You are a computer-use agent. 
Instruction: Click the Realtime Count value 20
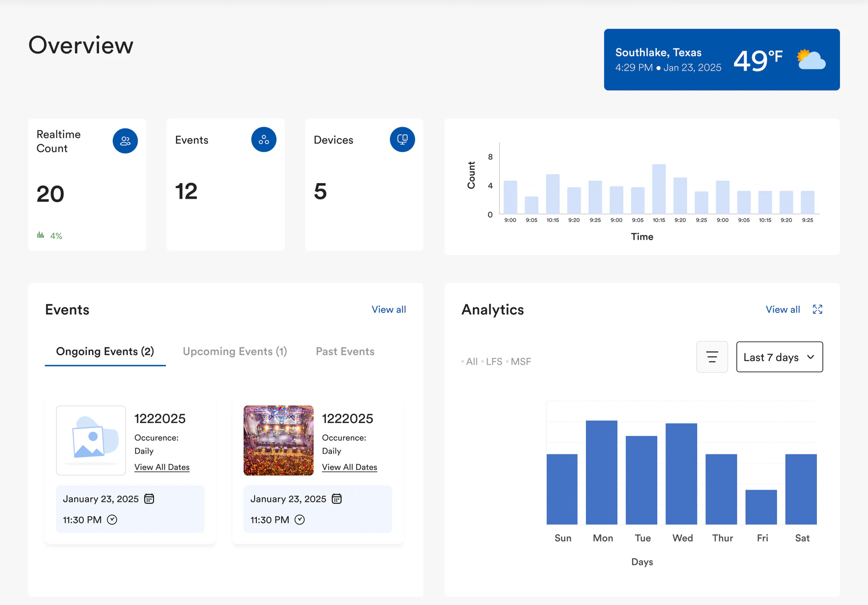point(51,194)
